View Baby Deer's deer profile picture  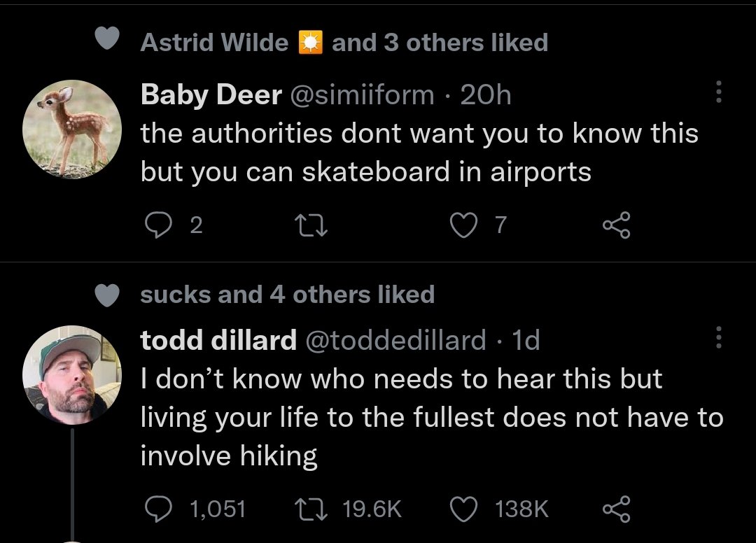(72, 129)
